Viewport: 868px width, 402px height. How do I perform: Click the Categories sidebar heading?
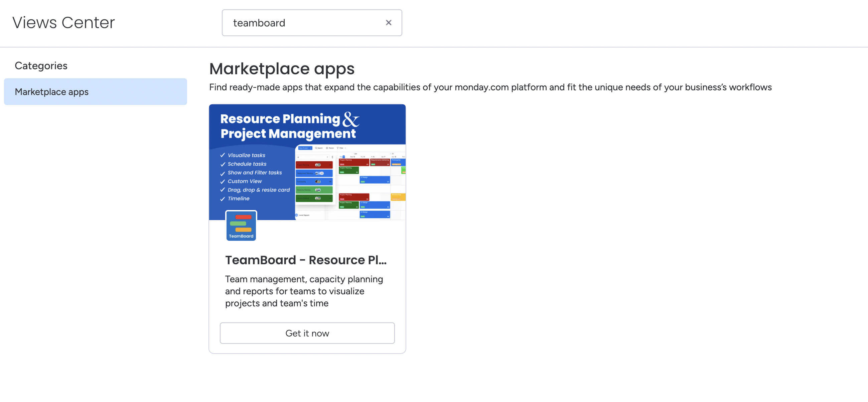pos(41,66)
